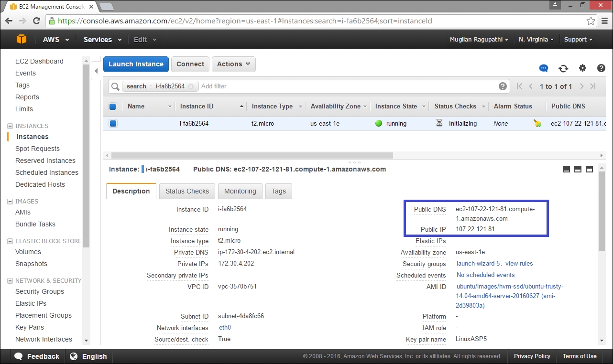This screenshot has height=364, width=613.
Task: Click the details pane vertical scrollbar
Action: coord(602,210)
